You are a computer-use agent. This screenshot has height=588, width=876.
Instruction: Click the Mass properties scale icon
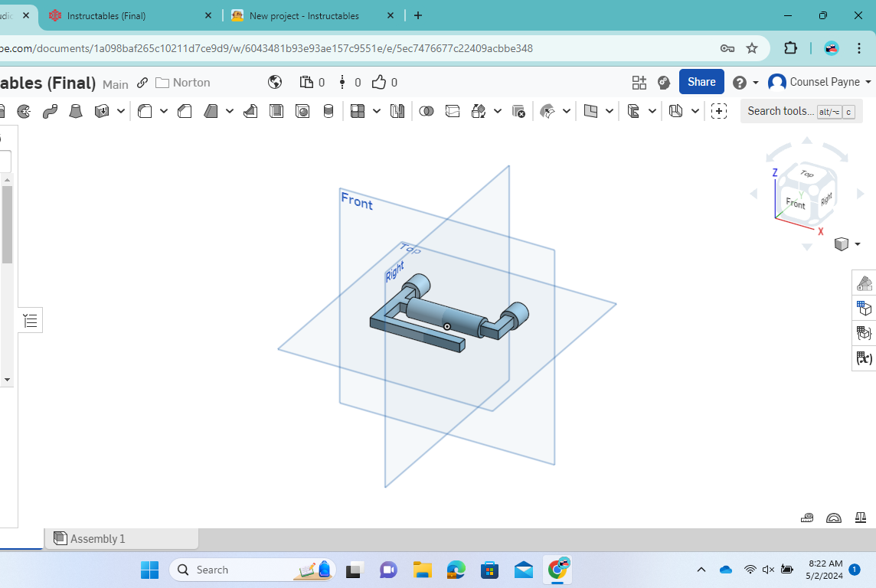click(x=861, y=518)
